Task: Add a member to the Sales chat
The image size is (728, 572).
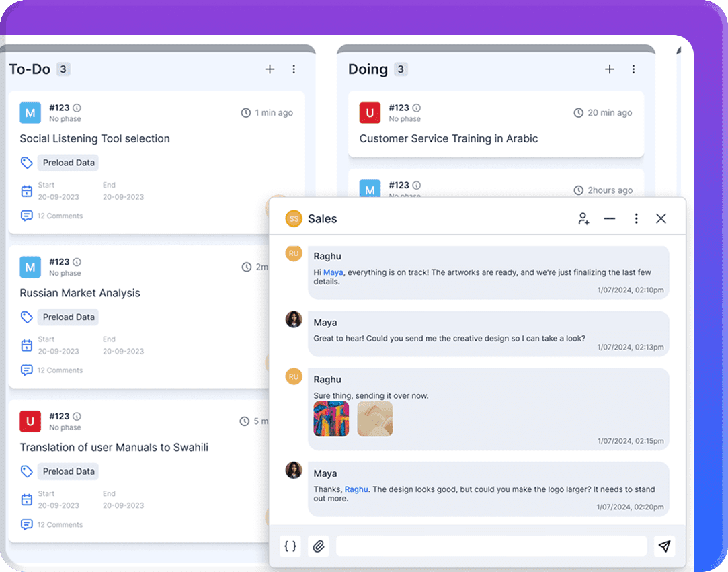Action: click(583, 218)
